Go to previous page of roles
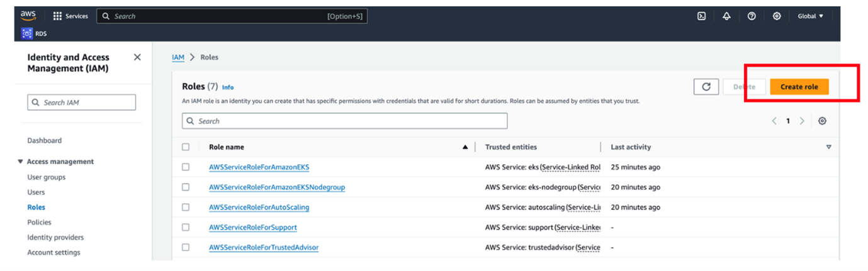 (x=774, y=121)
